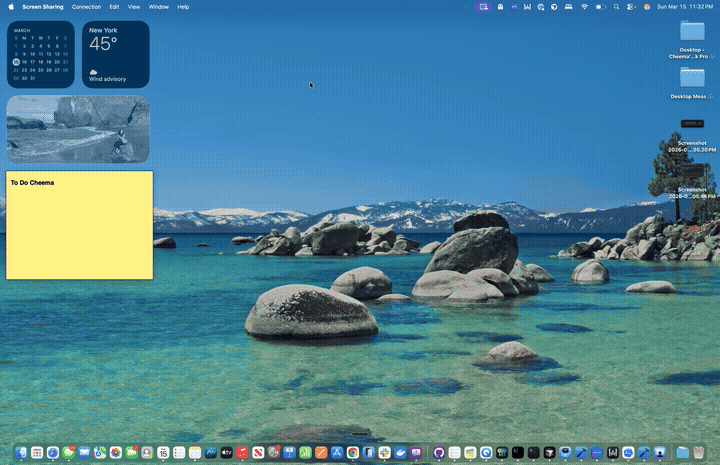The height and width of the screenshot is (465, 720).
Task: Open the Calendar app in the Dock
Action: click(163, 453)
